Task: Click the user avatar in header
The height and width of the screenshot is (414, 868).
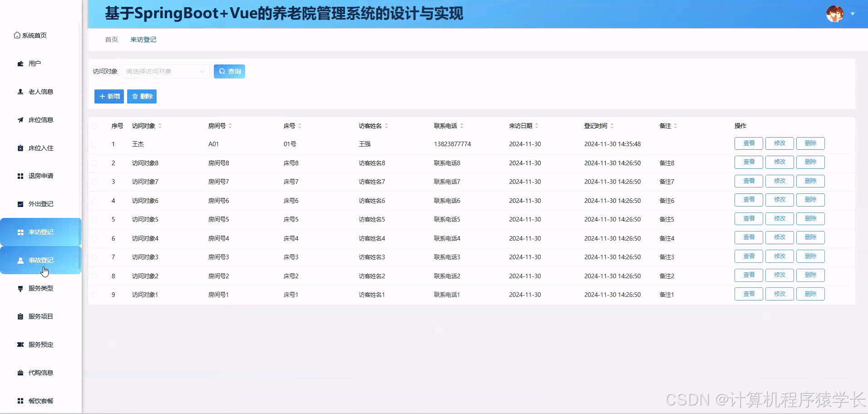Action: click(x=835, y=14)
